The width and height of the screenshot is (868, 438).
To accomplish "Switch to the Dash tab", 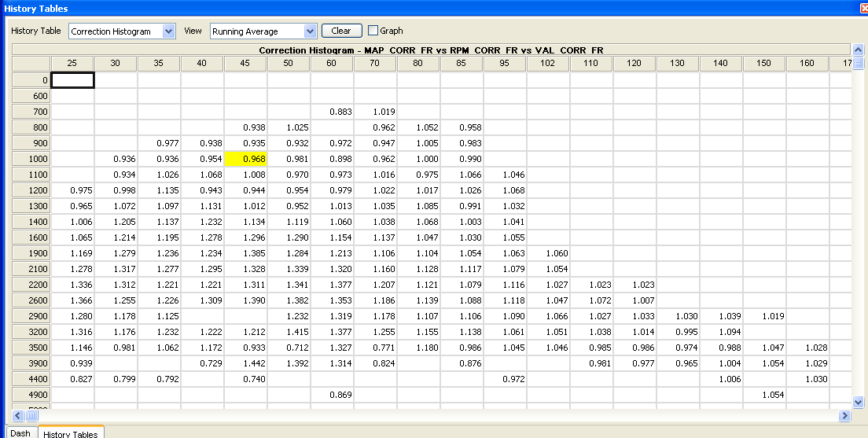I will click(x=20, y=433).
